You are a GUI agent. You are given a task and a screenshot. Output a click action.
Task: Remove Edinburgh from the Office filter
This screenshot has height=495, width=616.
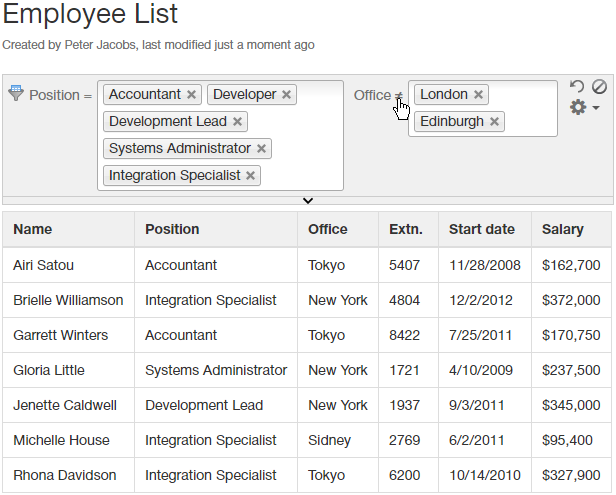coord(494,122)
